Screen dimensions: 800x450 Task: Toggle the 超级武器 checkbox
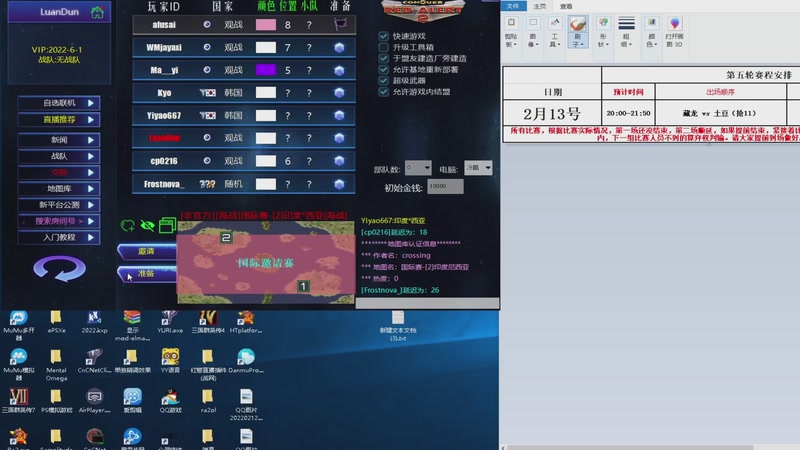tap(383, 81)
